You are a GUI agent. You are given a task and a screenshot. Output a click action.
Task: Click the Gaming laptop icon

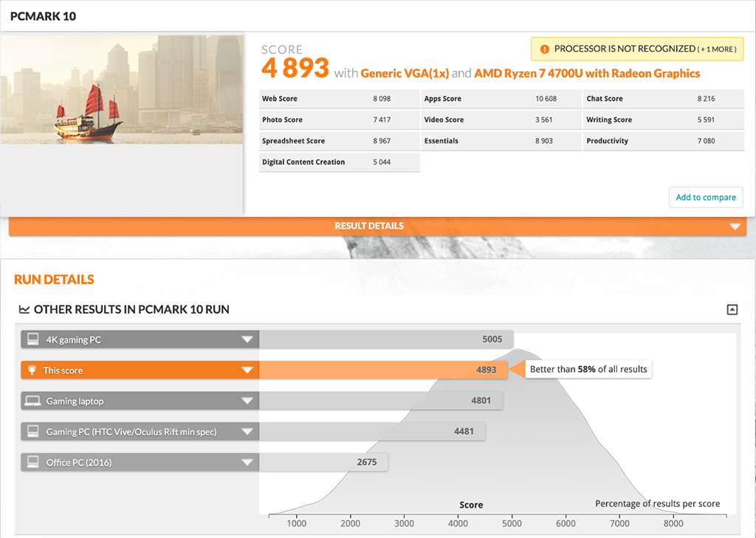tap(32, 401)
